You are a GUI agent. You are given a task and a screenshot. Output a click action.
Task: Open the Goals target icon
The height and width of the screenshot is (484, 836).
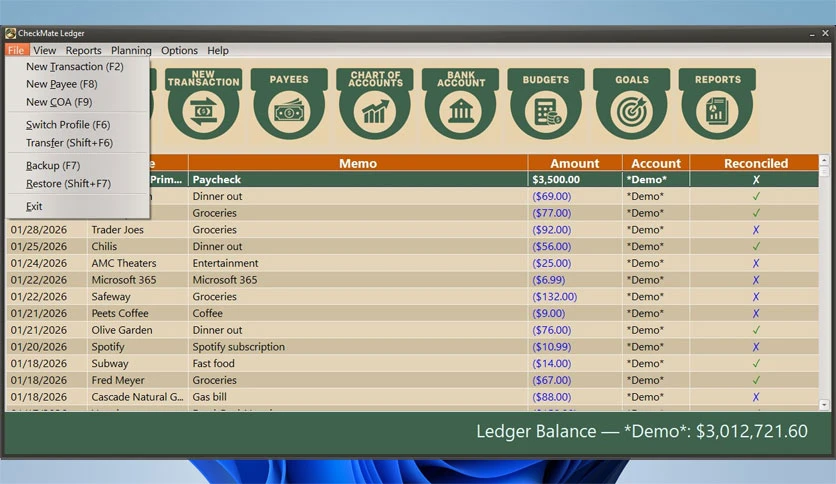pos(632,104)
